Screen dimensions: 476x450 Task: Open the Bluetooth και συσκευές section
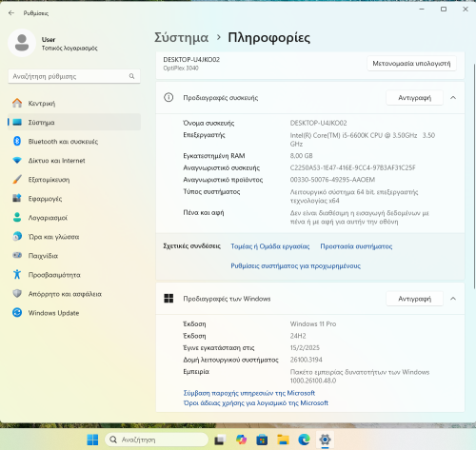coord(74,142)
